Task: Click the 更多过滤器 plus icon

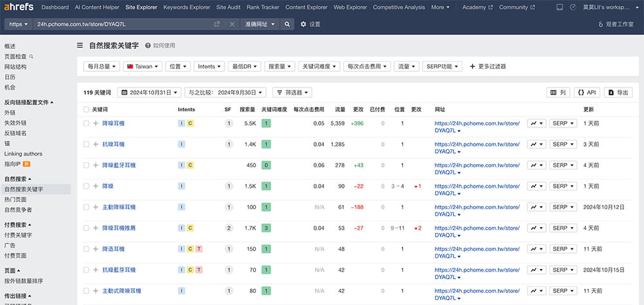Action: (x=472, y=66)
